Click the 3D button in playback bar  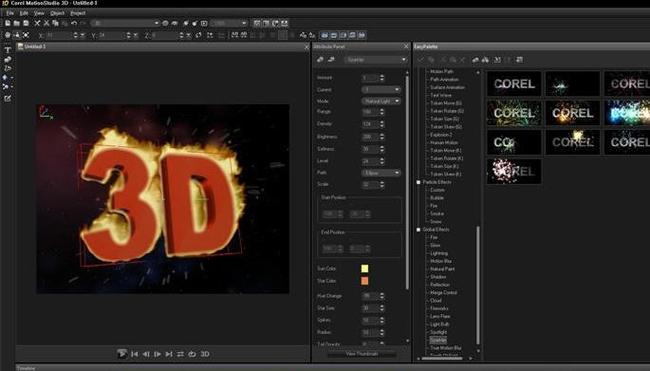[x=205, y=354]
